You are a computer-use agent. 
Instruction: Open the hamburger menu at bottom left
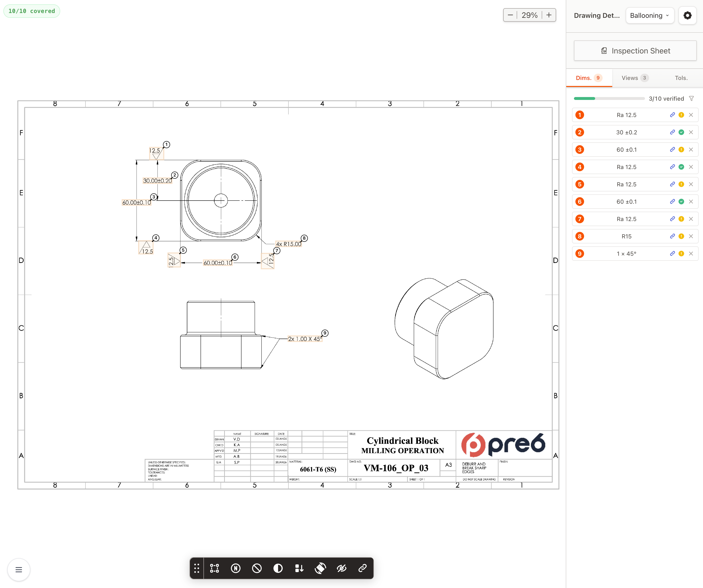[19, 570]
